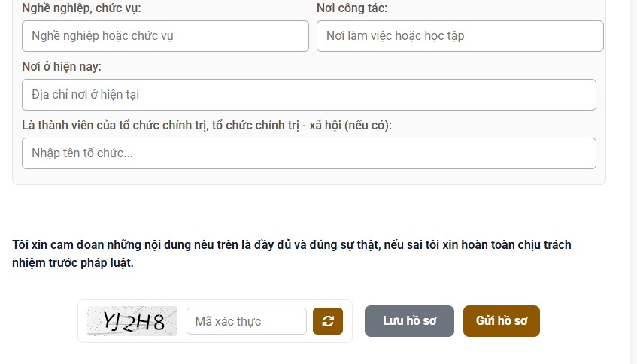
Task: Click the Nhập tên tổ chức input
Action: point(308,153)
